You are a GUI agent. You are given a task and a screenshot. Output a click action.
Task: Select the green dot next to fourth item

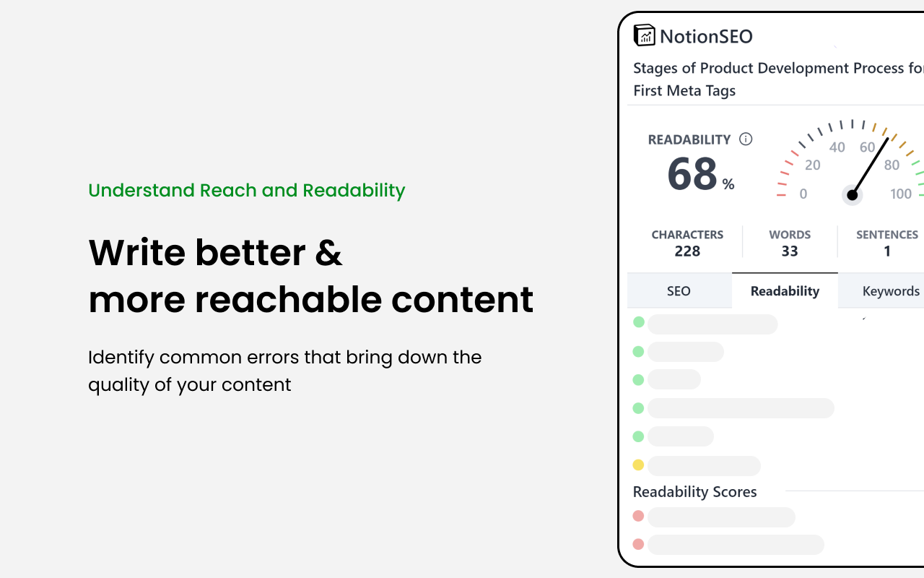click(639, 407)
